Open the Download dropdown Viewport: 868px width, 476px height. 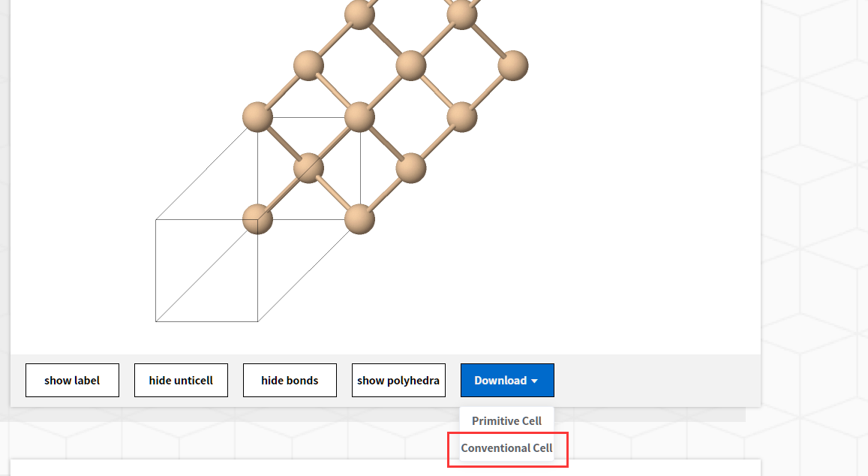pyautogui.click(x=507, y=380)
